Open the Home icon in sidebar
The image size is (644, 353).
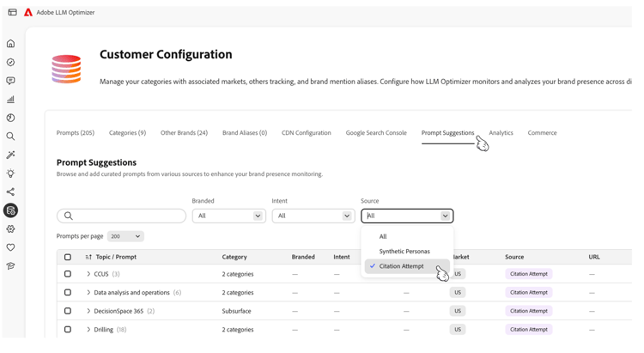coord(10,44)
